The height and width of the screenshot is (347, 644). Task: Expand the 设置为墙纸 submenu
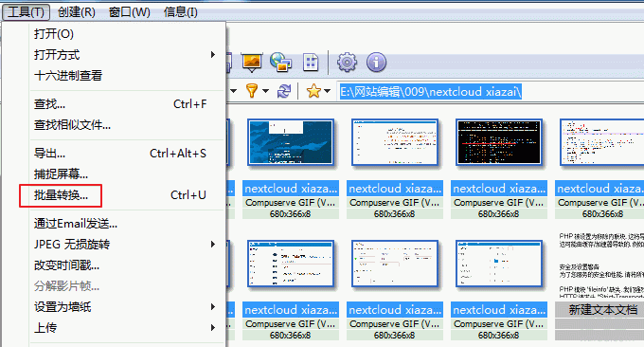[x=123, y=307]
